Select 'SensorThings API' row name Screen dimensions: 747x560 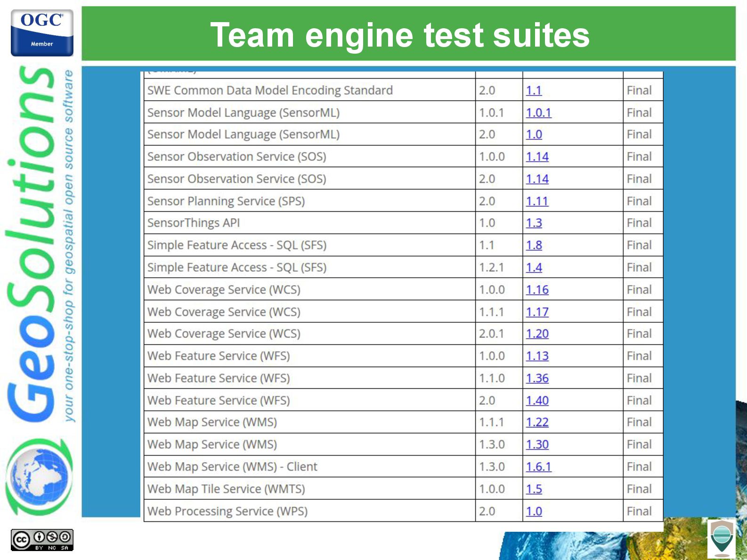point(194,223)
